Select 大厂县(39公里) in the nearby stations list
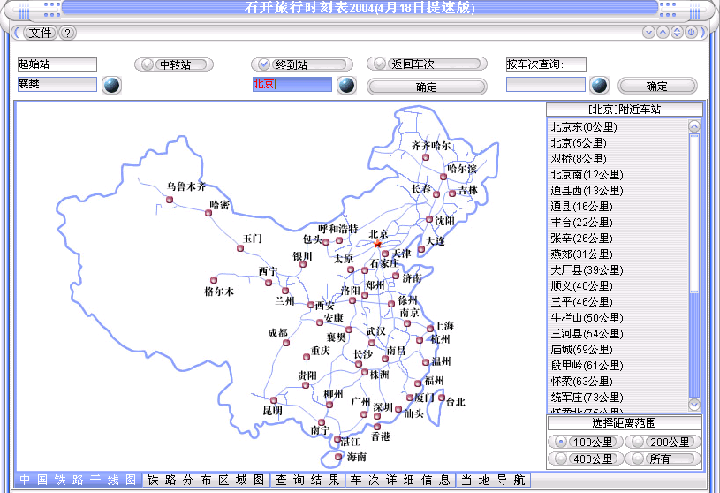 click(x=618, y=270)
